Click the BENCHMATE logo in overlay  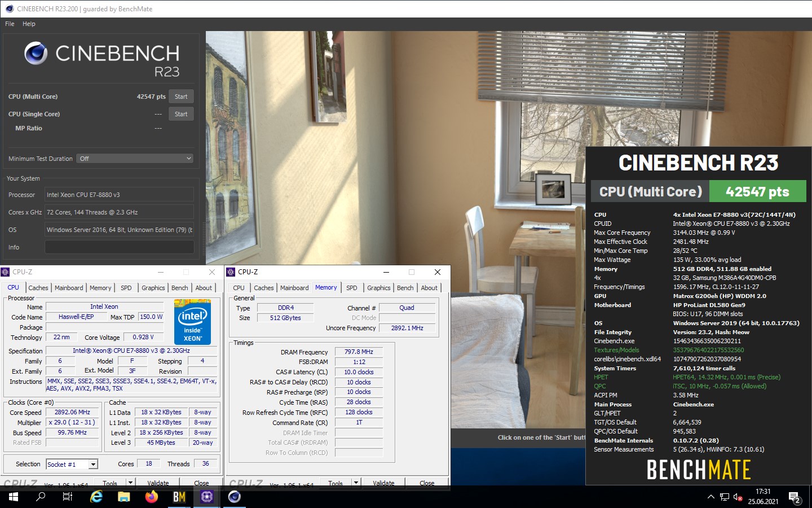point(699,470)
